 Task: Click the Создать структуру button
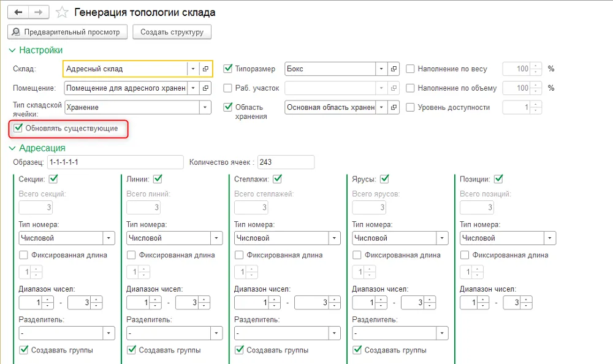point(172,32)
